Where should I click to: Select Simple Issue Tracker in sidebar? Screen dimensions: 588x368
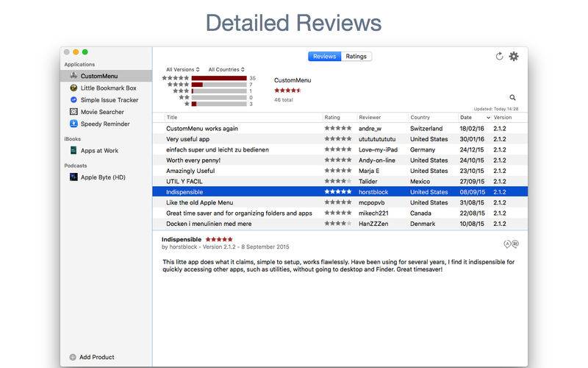106,100
